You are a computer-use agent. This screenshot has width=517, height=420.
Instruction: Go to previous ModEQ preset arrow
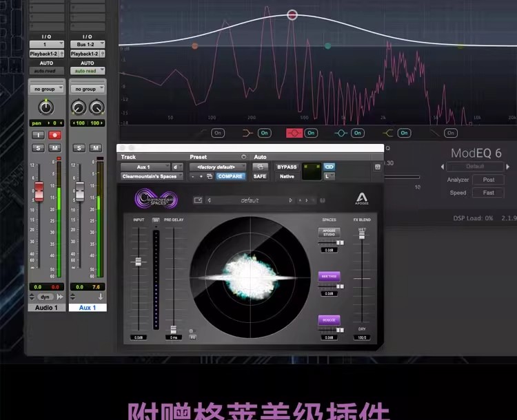[443, 167]
